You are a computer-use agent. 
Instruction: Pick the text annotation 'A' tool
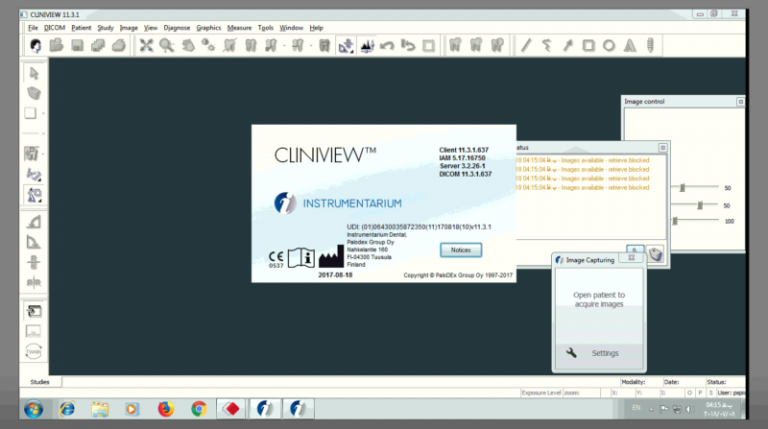coord(630,45)
